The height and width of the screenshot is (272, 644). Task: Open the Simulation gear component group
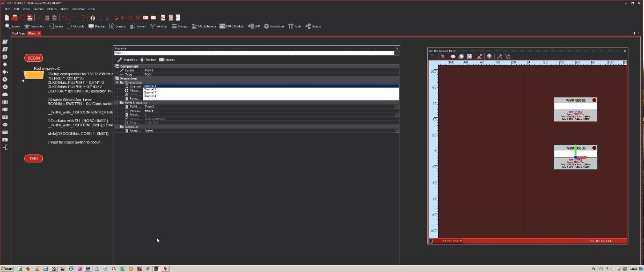(274, 26)
